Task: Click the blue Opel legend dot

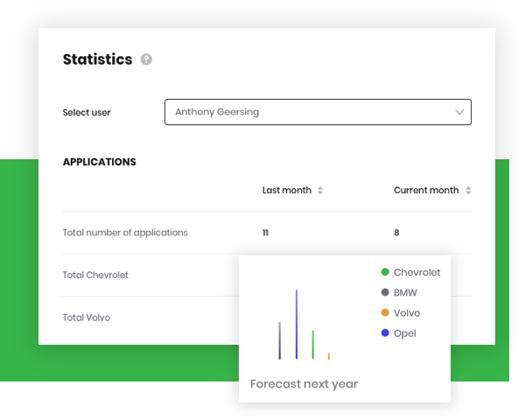Action: [x=385, y=332]
